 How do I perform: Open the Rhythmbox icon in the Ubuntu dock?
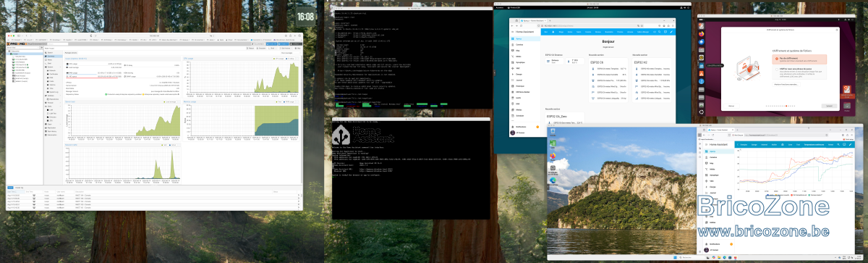pos(701,57)
